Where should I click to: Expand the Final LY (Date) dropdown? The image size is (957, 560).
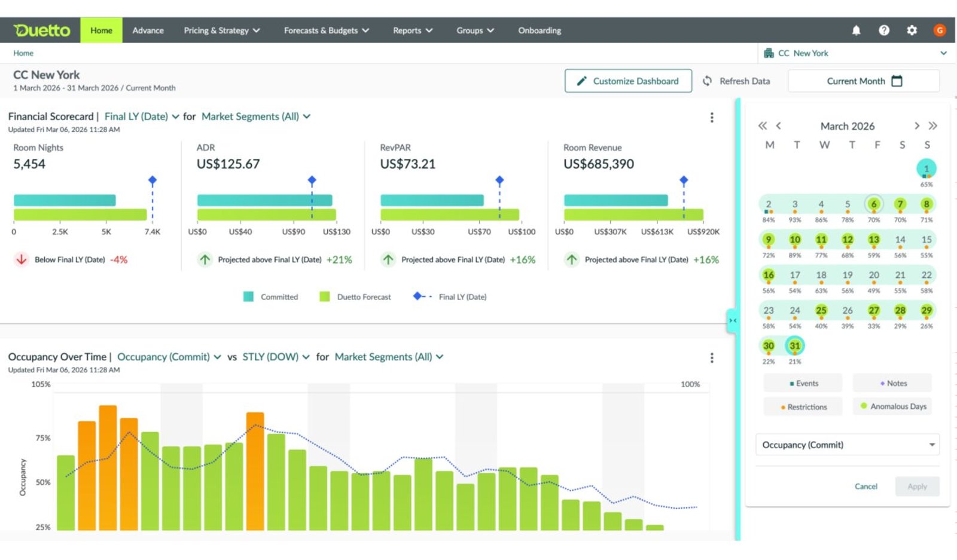coord(142,117)
